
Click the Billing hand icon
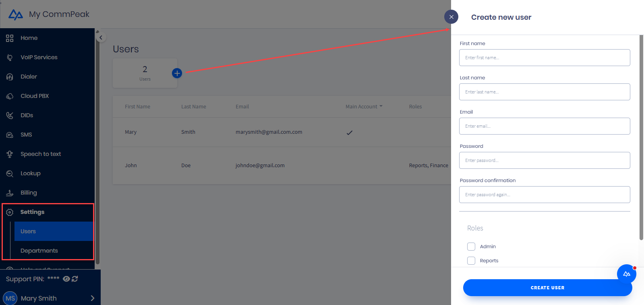(10, 193)
